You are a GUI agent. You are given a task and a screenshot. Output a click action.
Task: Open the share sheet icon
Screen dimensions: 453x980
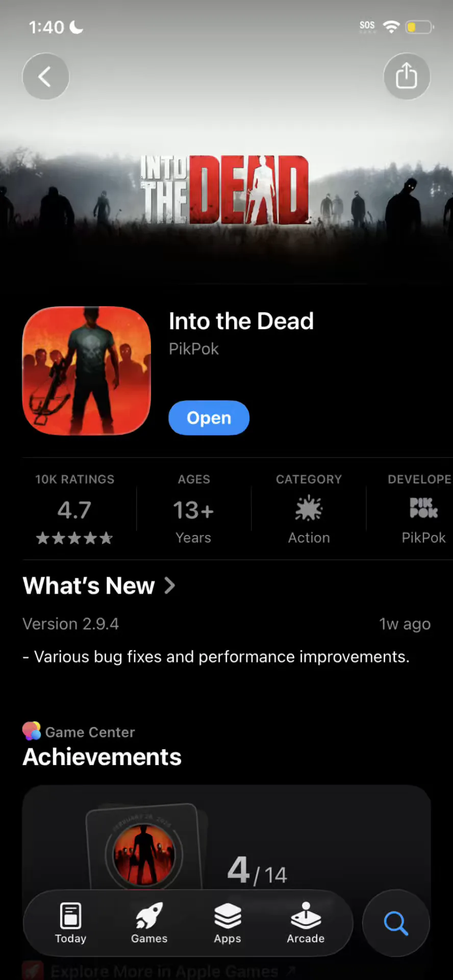click(x=407, y=77)
